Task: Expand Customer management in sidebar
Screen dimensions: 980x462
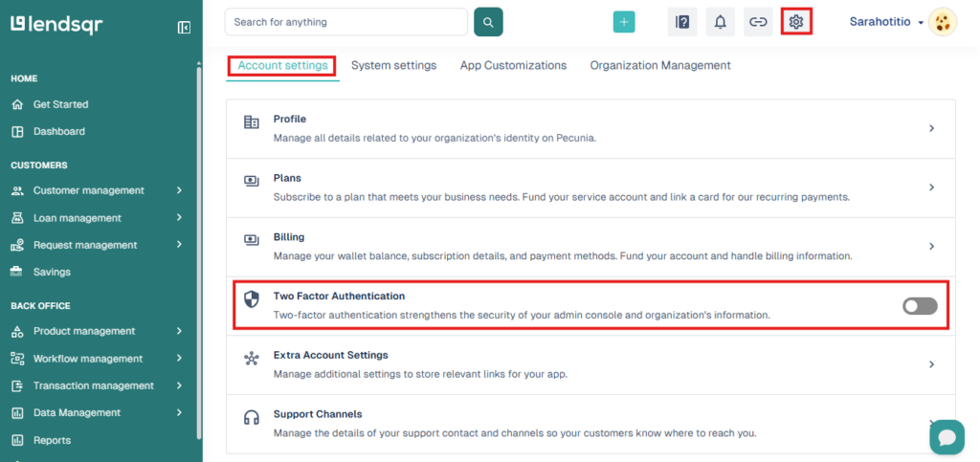Action: click(100, 190)
